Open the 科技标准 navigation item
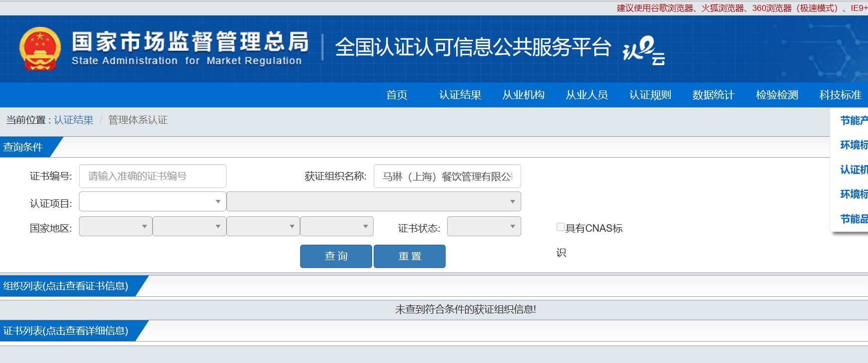This screenshot has height=363, width=868. tap(840, 95)
